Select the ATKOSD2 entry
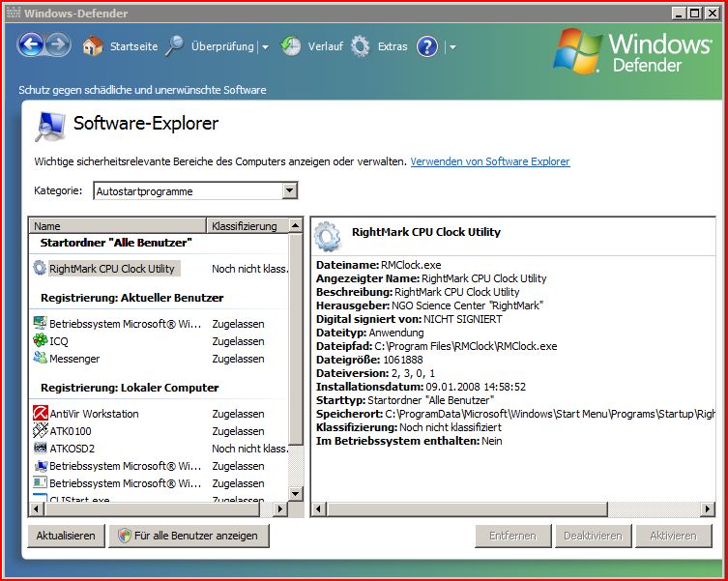The image size is (728, 581). (72, 449)
